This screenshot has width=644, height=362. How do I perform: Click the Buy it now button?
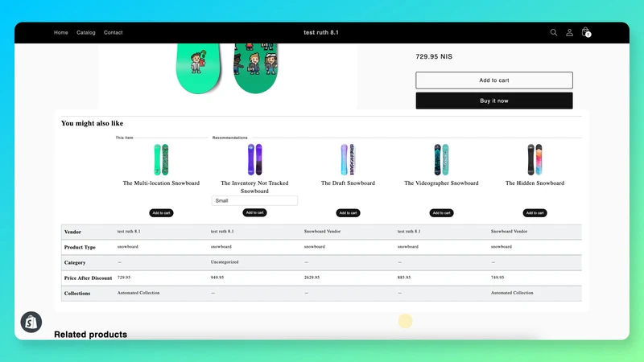point(494,101)
